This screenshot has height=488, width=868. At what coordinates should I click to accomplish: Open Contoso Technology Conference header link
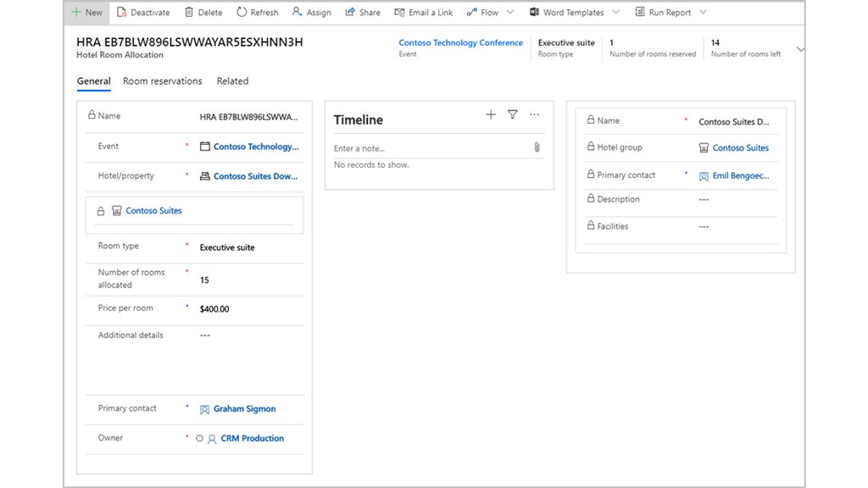tap(460, 42)
